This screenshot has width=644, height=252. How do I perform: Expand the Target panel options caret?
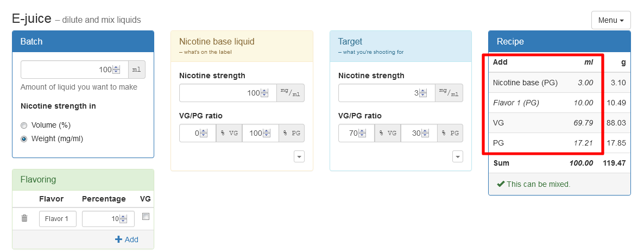click(458, 156)
